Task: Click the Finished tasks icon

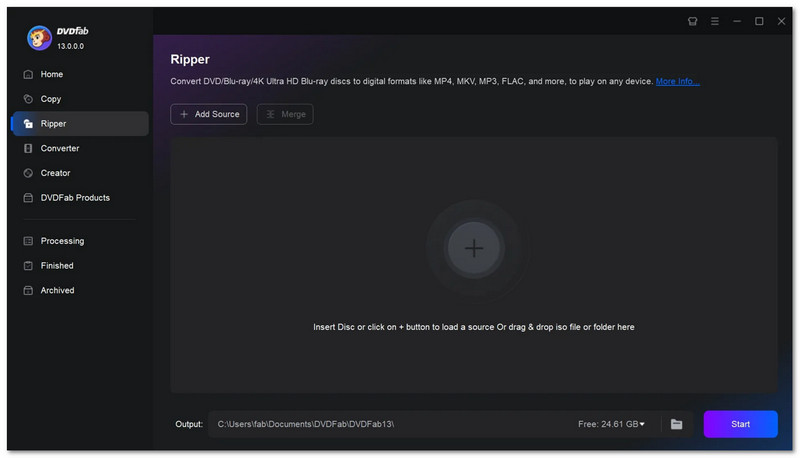Action: pyautogui.click(x=28, y=266)
